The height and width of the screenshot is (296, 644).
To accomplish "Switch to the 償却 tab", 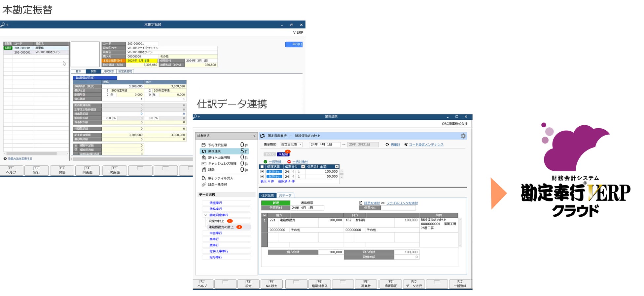I will [x=93, y=71].
